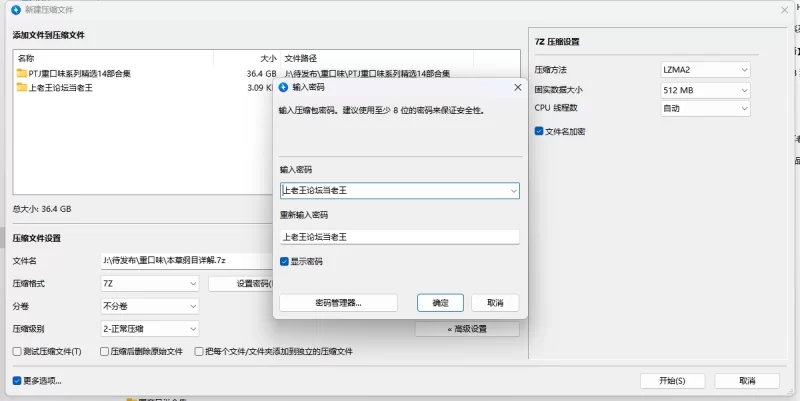Image resolution: width=800 pixels, height=401 pixels.
Task: Click the « 高级设置 button
Action: [x=467, y=329]
